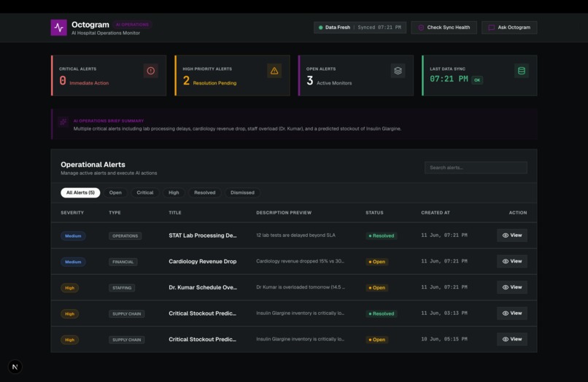Click the title Dr. Kumar Schedule Ove...
588x382 pixels.
pyautogui.click(x=203, y=287)
